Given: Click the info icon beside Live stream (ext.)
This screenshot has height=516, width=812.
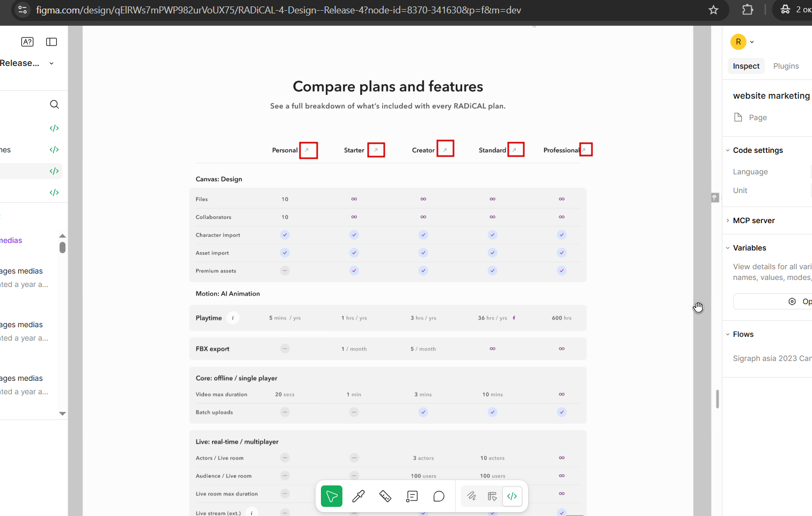Looking at the screenshot, I should point(252,513).
